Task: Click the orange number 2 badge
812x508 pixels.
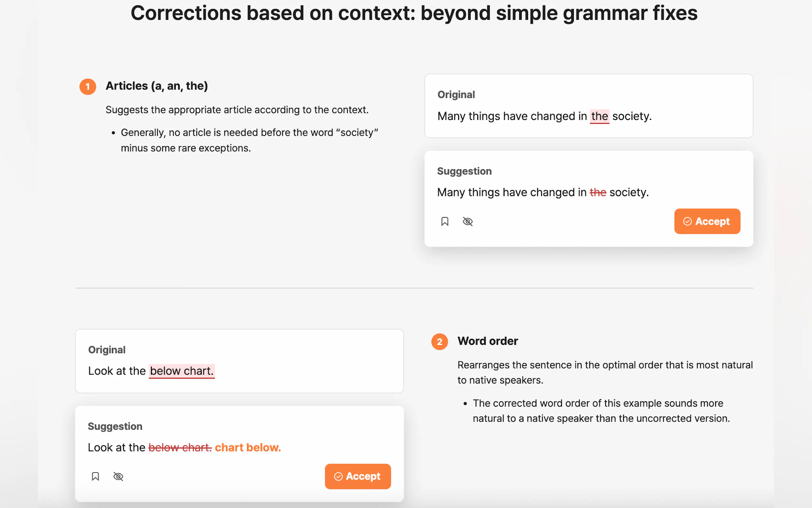Action: click(x=439, y=342)
